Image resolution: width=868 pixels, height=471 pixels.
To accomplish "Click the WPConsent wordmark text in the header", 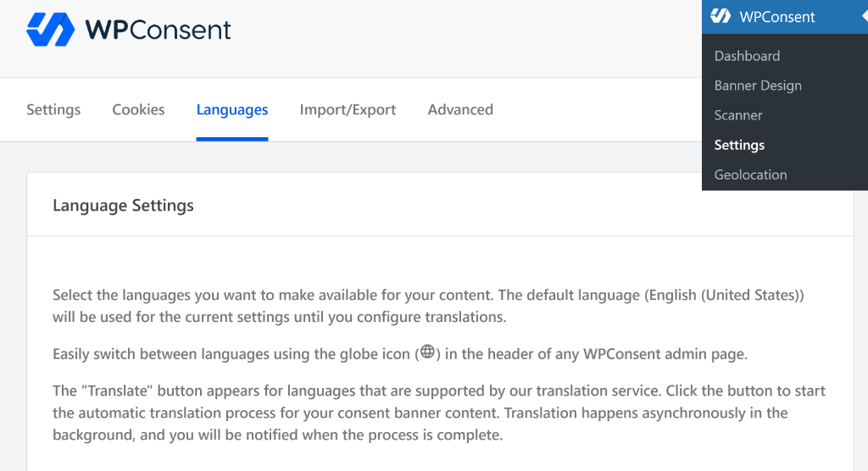I will [158, 30].
